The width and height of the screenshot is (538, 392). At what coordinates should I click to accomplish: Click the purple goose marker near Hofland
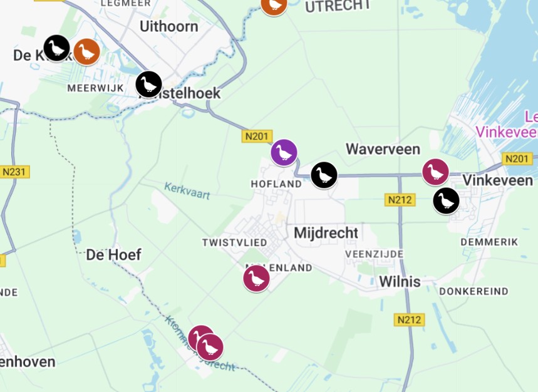point(284,153)
